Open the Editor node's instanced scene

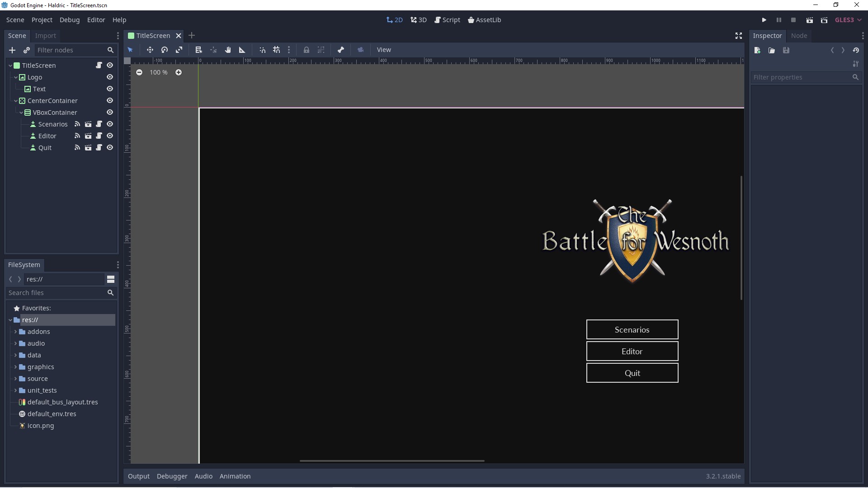coord(88,136)
